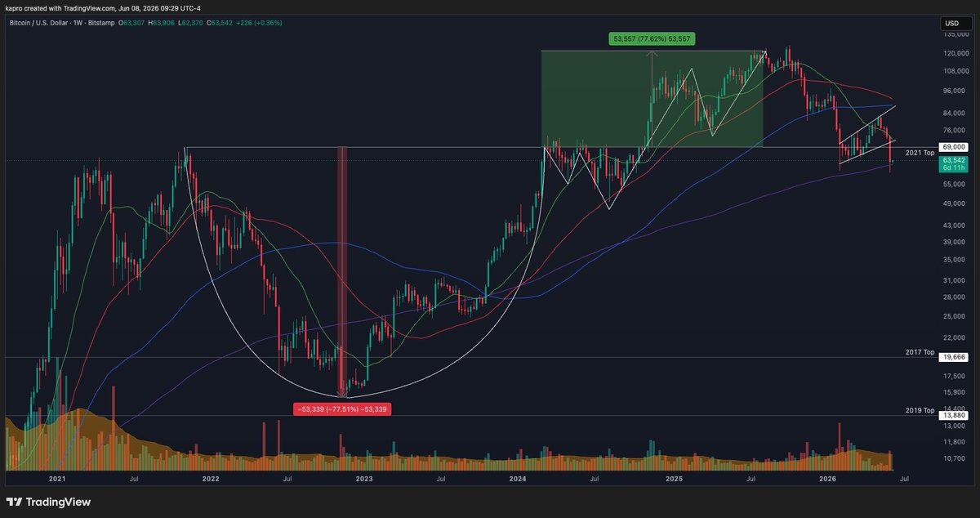Click the 2022 label on the time axis
Screen dimensions: 980x518
click(212, 479)
